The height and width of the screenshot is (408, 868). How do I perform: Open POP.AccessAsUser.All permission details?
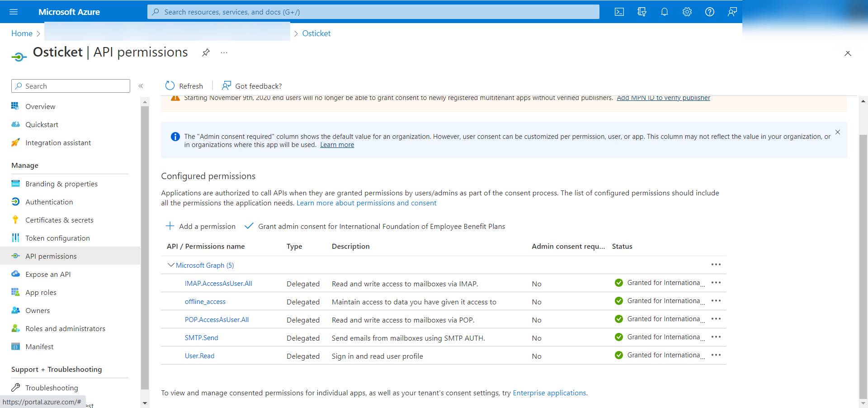pyautogui.click(x=217, y=320)
